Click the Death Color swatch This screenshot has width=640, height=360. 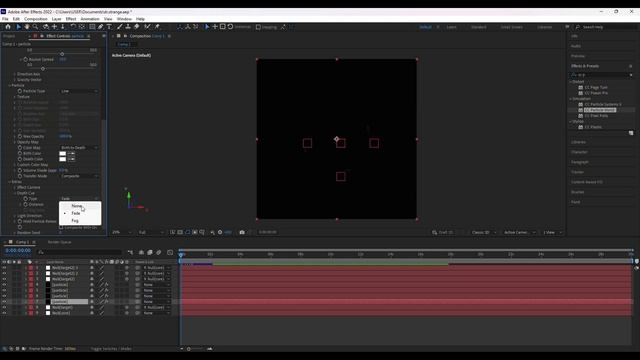(x=62, y=159)
